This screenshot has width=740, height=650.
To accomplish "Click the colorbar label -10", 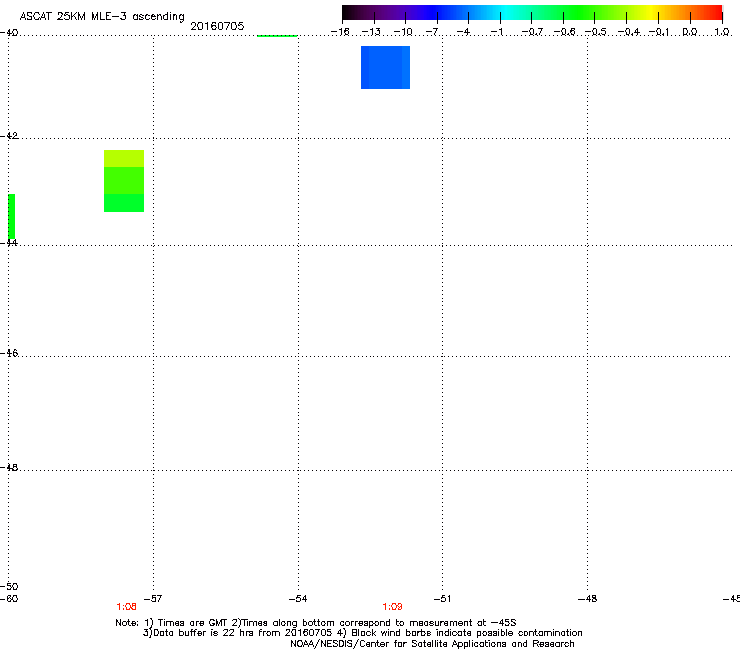I will tap(403, 32).
